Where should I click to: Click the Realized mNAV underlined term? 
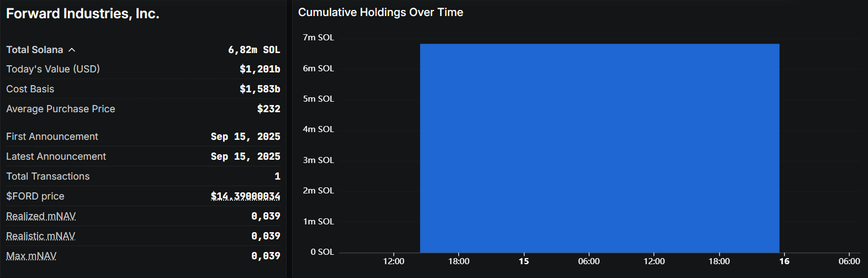click(41, 216)
